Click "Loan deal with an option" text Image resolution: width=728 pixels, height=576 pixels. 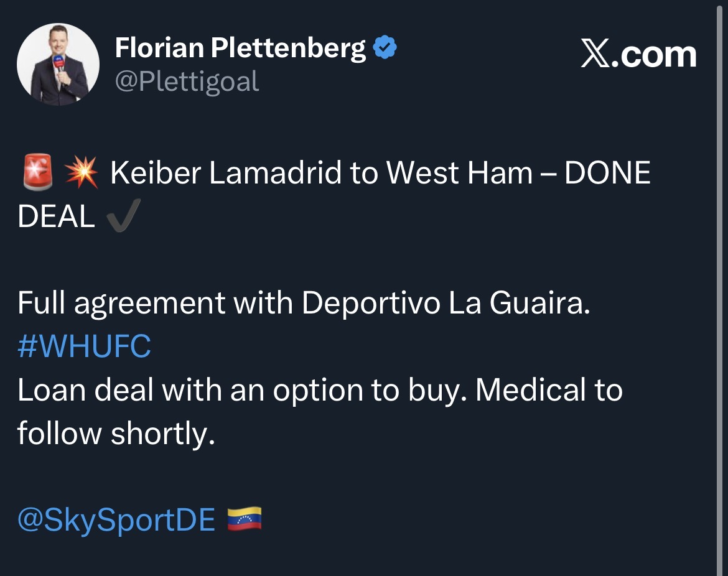tap(193, 391)
